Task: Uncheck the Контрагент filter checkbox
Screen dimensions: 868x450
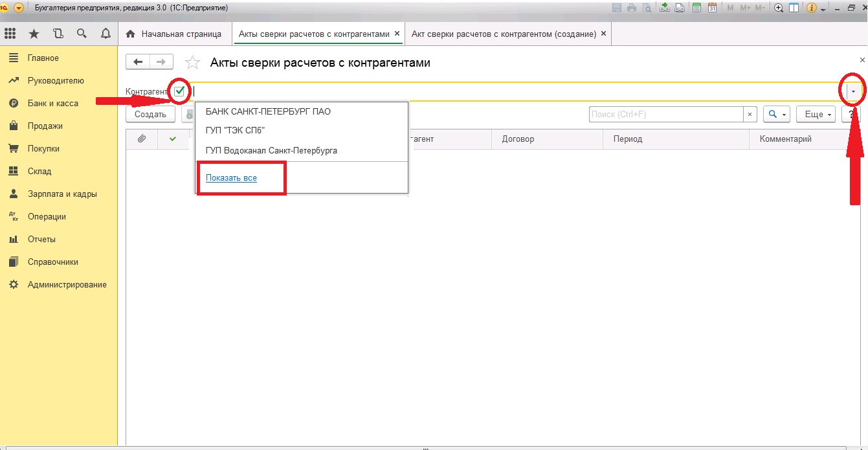Action: (x=179, y=91)
